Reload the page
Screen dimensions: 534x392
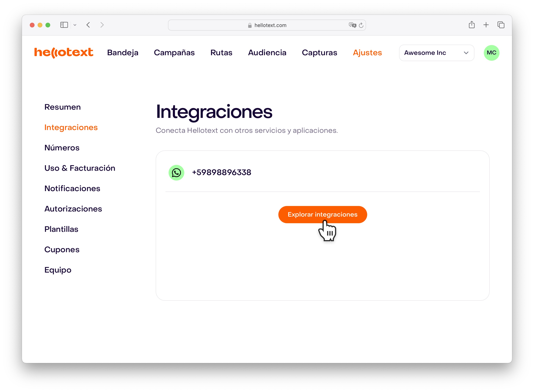point(361,25)
